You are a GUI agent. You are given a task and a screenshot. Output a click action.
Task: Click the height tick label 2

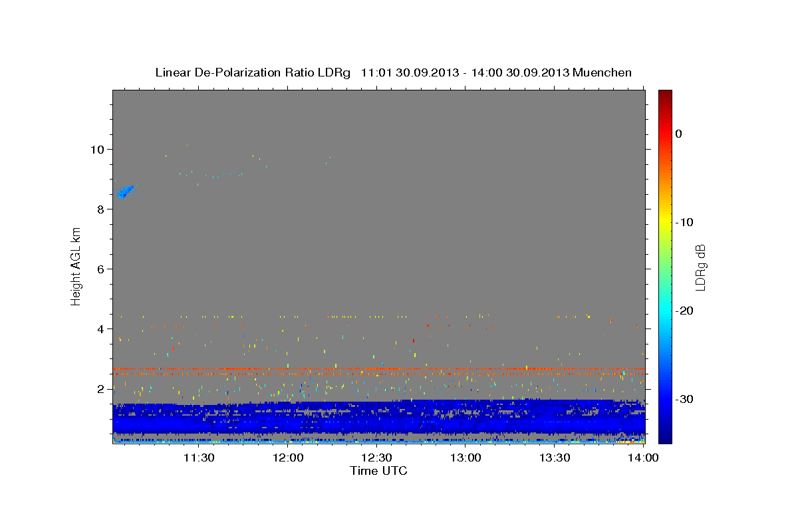[x=102, y=389]
